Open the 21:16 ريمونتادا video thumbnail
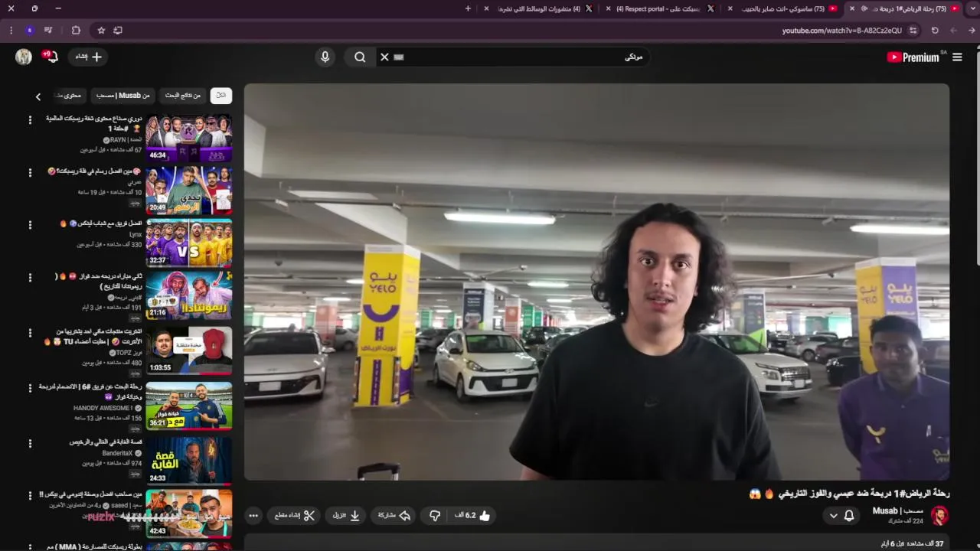980x551 pixels. [x=189, y=295]
